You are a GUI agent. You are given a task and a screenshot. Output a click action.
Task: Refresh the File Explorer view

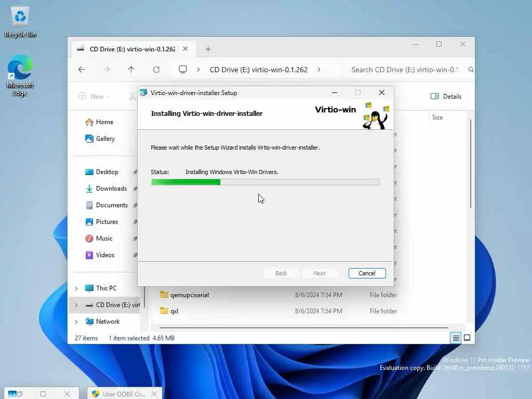[x=156, y=70]
